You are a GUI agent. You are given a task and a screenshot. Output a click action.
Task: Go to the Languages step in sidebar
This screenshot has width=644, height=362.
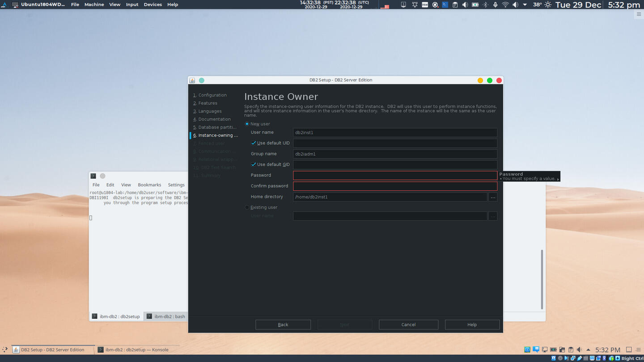click(x=207, y=111)
